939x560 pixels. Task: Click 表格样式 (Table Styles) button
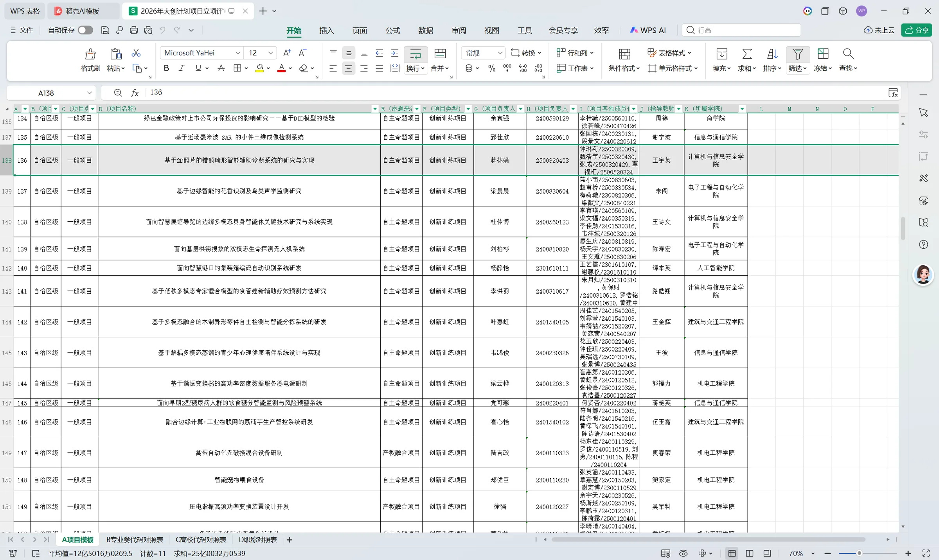669,53
